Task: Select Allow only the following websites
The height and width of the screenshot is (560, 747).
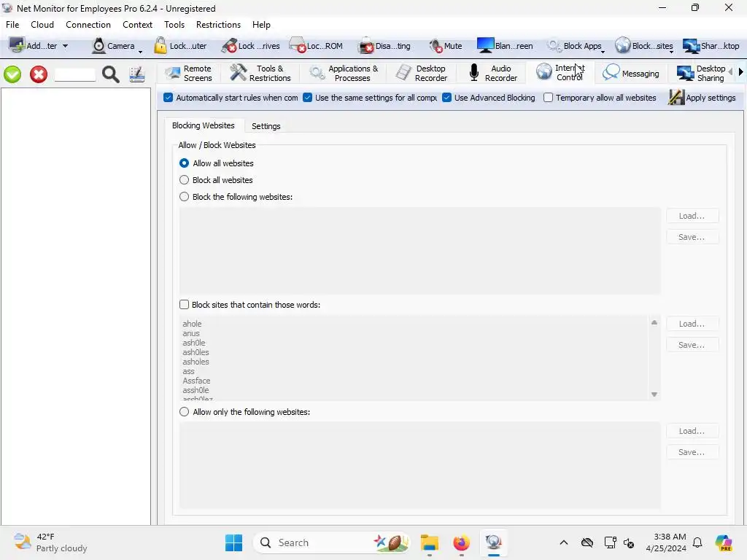Action: tap(184, 412)
